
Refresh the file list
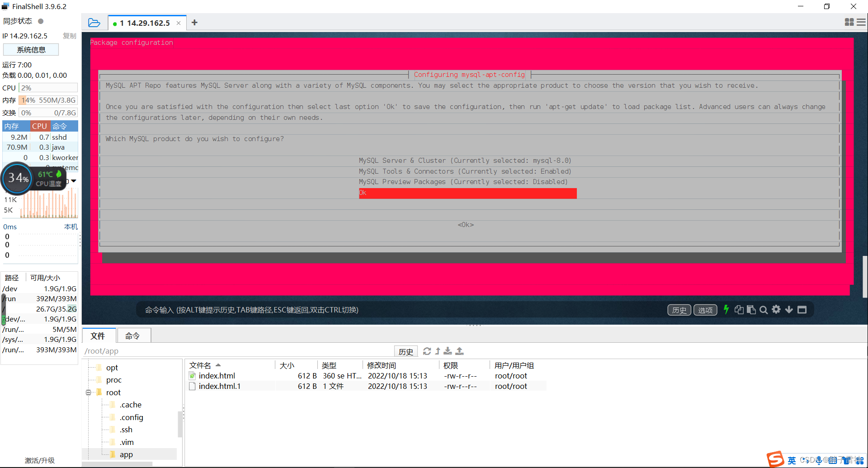[427, 351]
